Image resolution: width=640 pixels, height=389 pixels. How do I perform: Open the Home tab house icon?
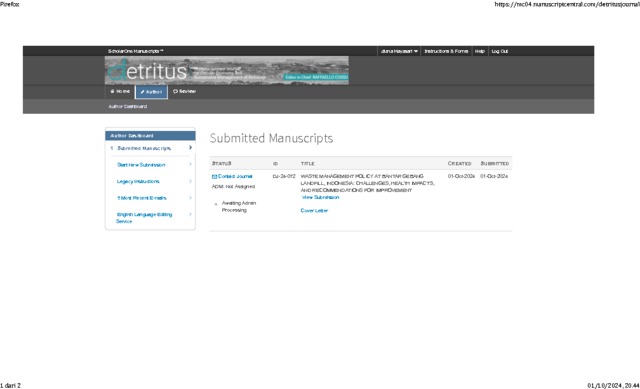[x=112, y=91]
